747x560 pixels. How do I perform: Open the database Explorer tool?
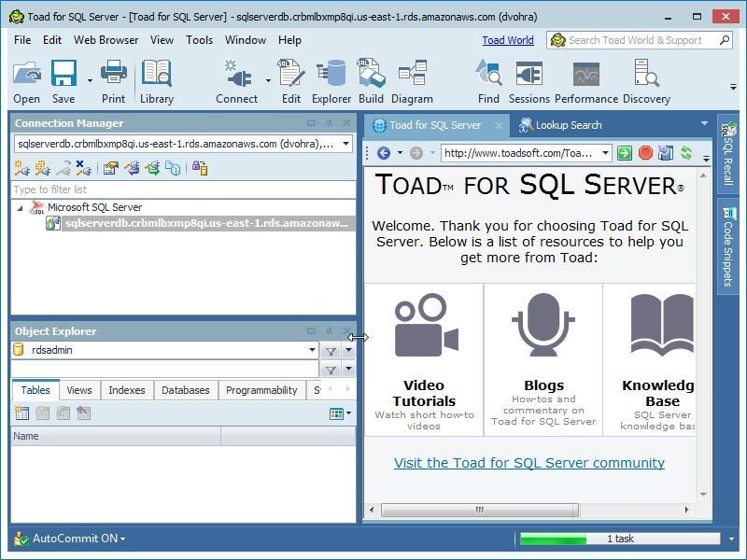331,81
